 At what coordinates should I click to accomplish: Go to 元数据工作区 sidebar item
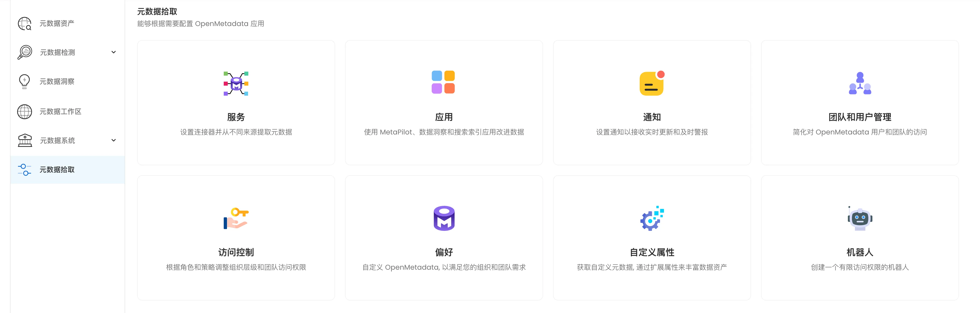click(61, 112)
